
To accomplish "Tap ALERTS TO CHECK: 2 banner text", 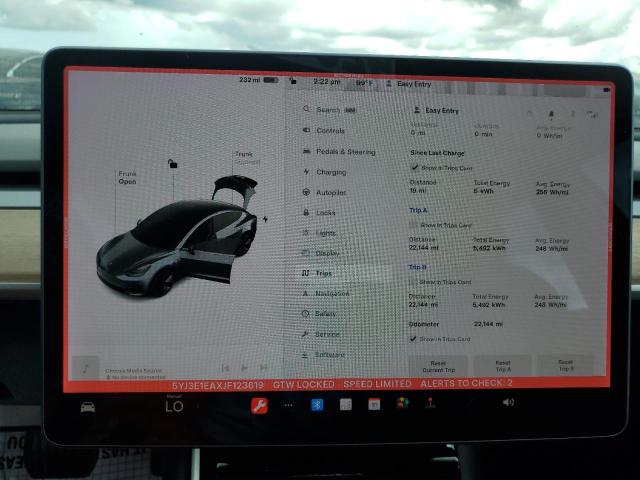I will [x=466, y=383].
